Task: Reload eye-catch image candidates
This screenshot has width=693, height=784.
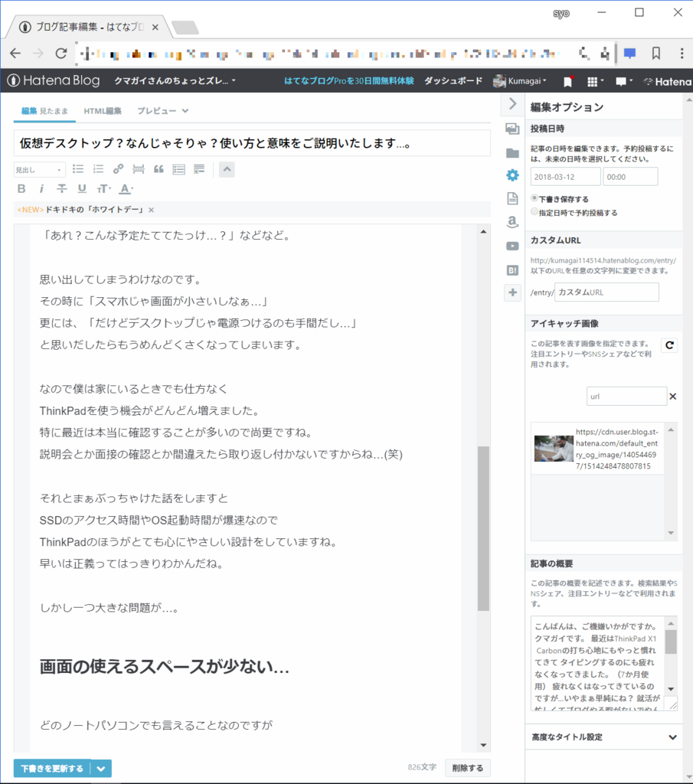Action: [x=669, y=345]
